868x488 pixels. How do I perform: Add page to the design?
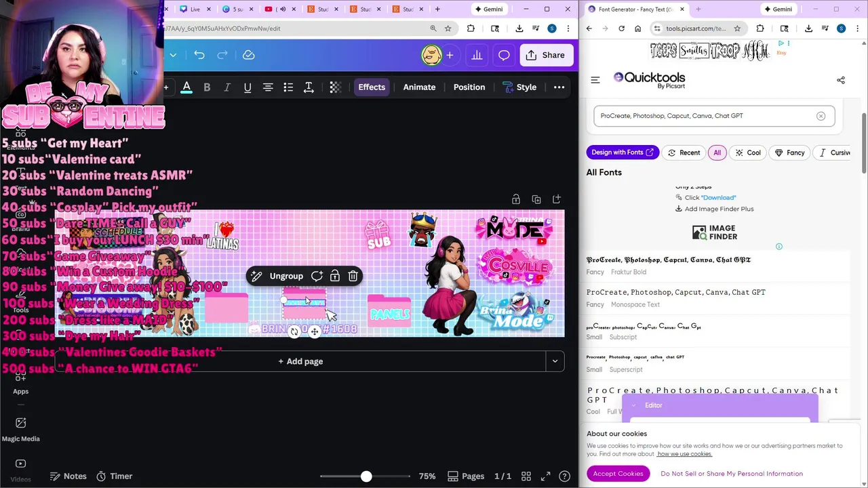(300, 361)
